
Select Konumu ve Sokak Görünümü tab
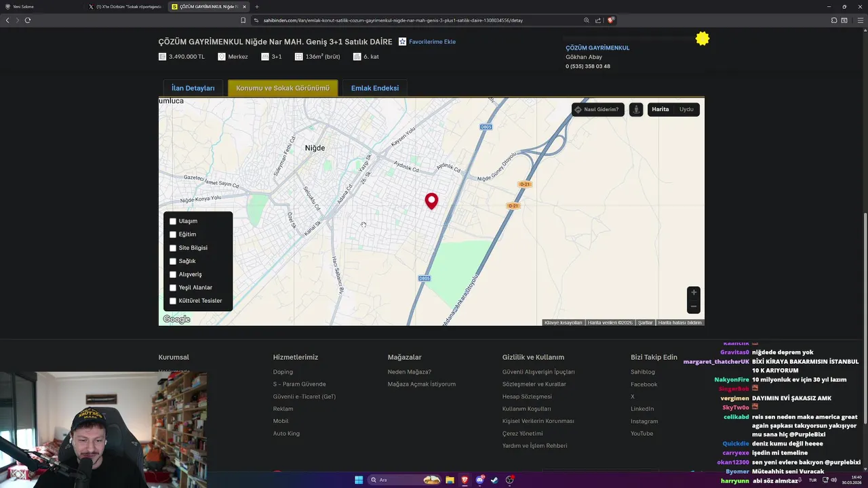click(283, 88)
